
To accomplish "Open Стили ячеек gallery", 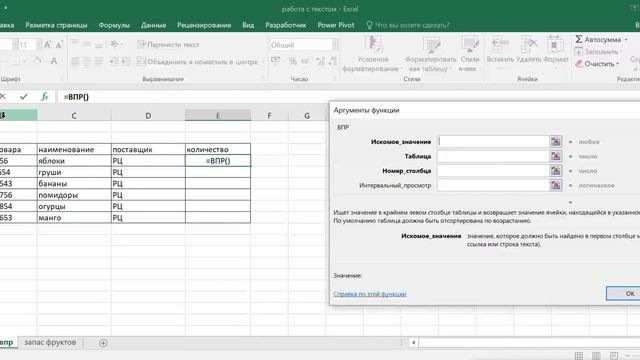I will (x=470, y=53).
